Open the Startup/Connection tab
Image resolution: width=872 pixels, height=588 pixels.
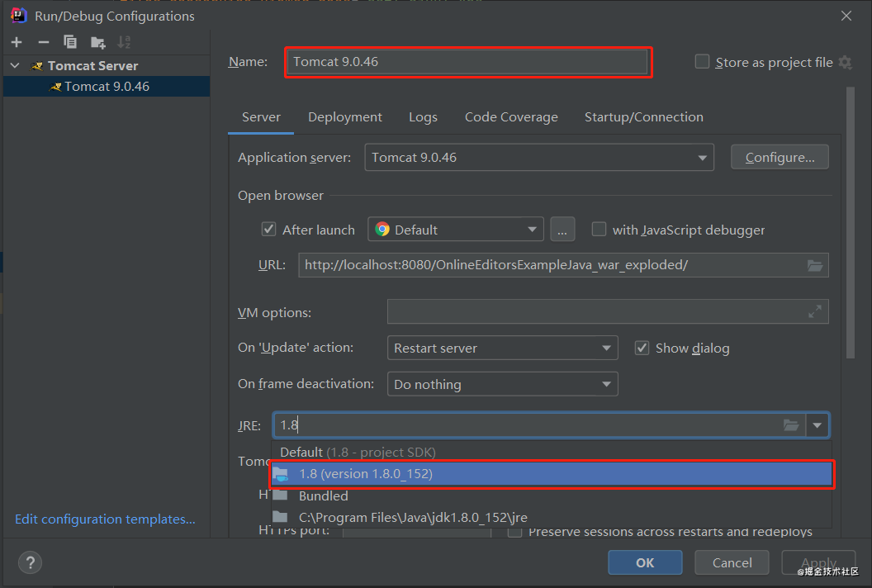643,116
